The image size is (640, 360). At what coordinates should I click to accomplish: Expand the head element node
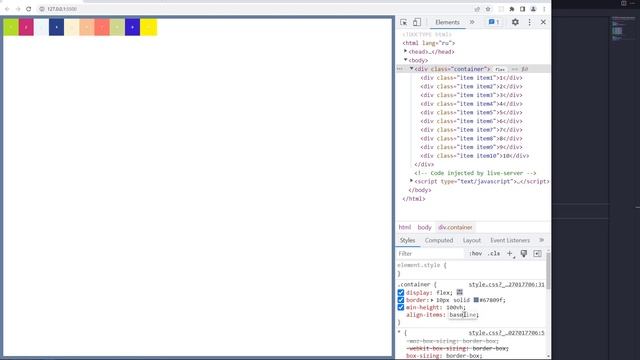[406, 51]
